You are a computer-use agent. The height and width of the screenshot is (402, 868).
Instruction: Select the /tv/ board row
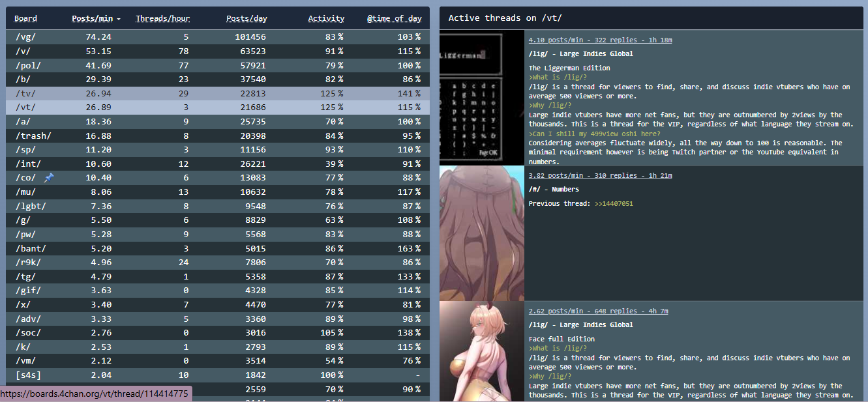point(218,93)
